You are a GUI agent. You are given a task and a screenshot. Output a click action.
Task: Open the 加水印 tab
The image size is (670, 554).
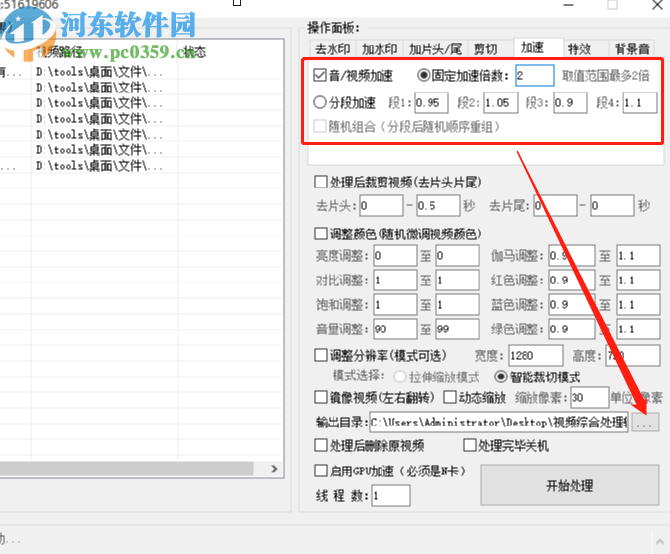coord(379,49)
